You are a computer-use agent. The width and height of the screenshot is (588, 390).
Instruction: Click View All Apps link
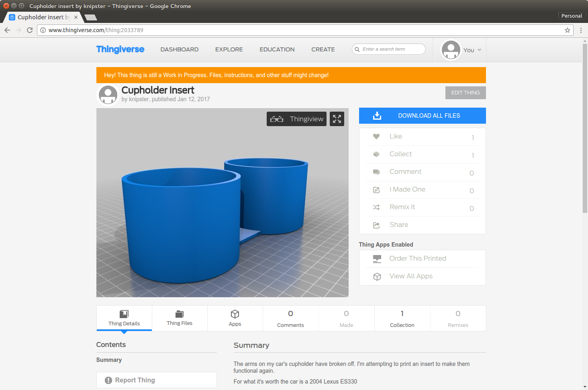click(411, 276)
